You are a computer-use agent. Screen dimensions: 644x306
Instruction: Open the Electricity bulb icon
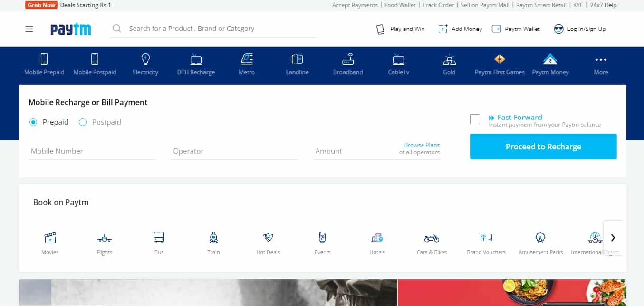click(x=145, y=59)
